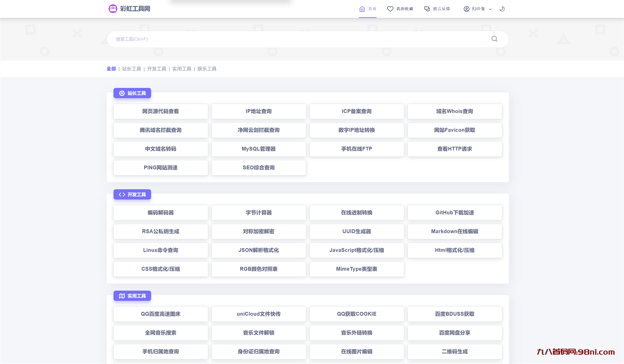This screenshot has width=624, height=364.
Task: Open Markdown在线编辑 tool
Action: point(455,231)
